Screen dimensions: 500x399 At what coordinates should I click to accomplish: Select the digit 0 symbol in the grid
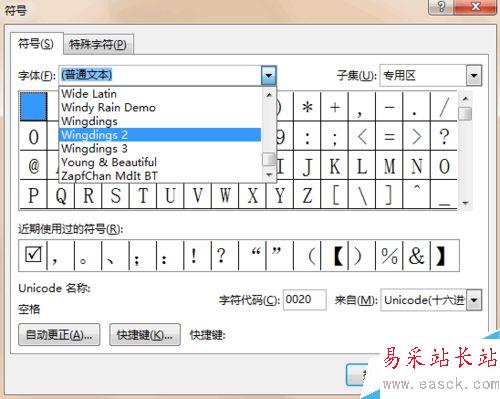pyautogui.click(x=33, y=136)
